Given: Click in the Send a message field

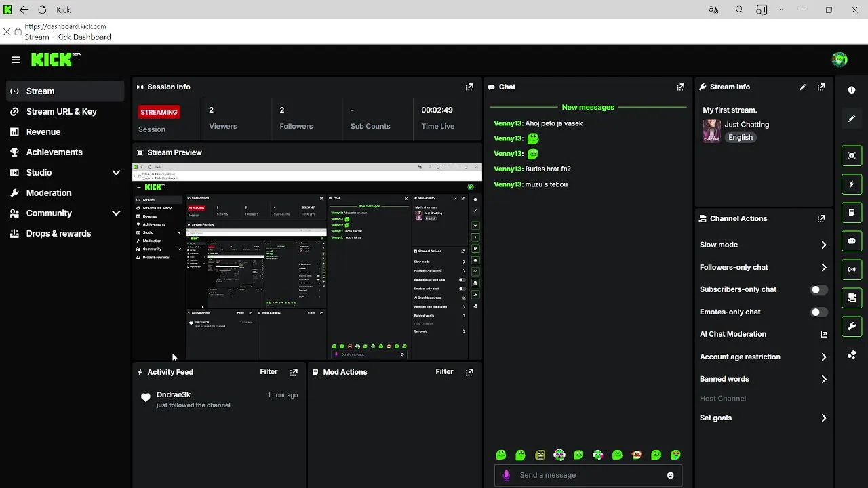Looking at the screenshot, I should click(589, 475).
